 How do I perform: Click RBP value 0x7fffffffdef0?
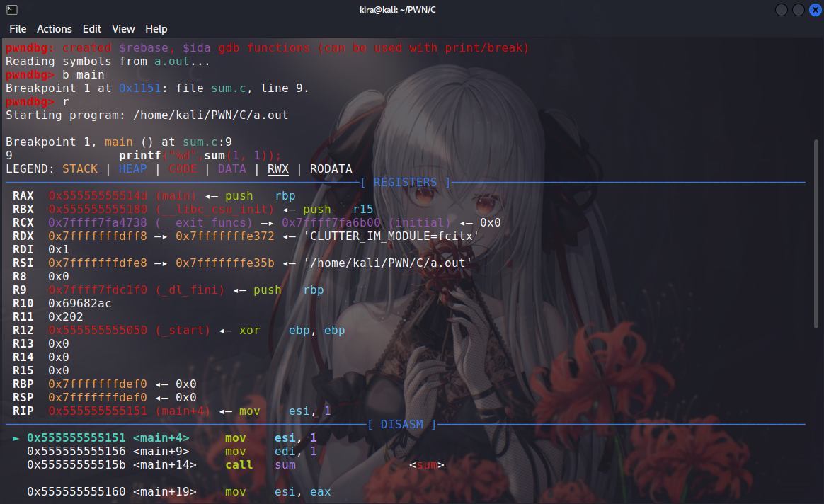click(x=98, y=384)
